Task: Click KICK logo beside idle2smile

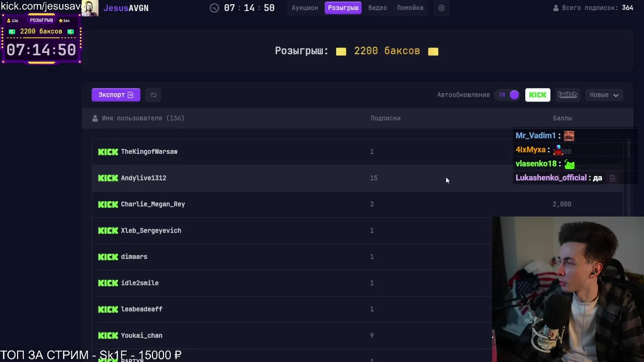Action: point(108,283)
